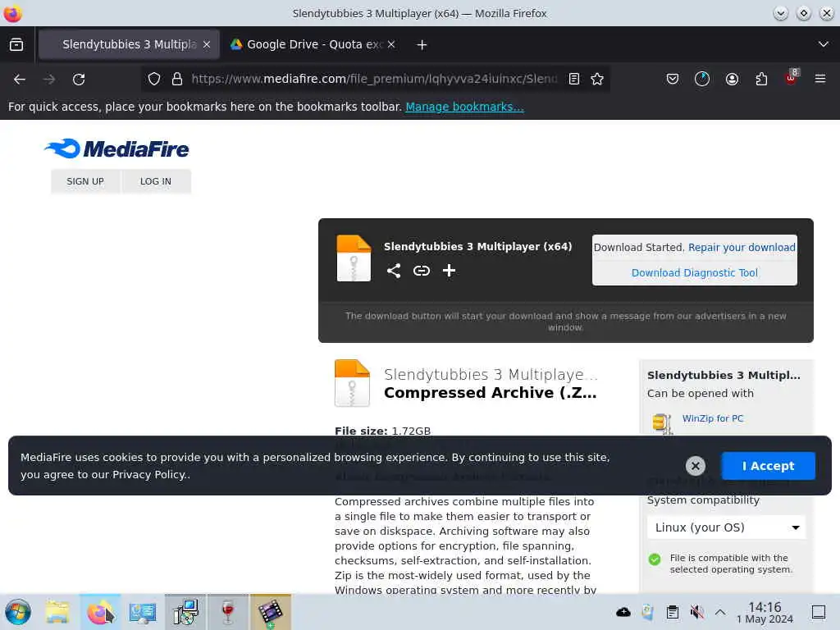Open the Firefox hamburger menu
Image resolution: width=840 pixels, height=630 pixels.
point(820,80)
